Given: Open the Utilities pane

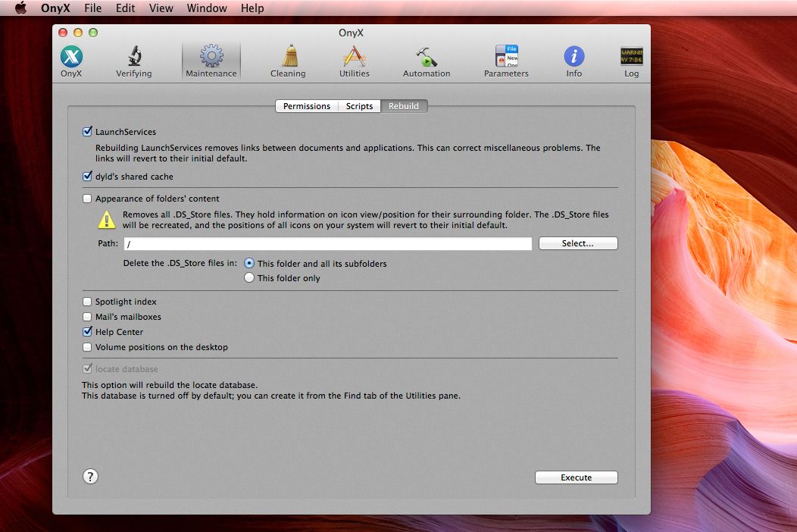Looking at the screenshot, I should tap(355, 61).
